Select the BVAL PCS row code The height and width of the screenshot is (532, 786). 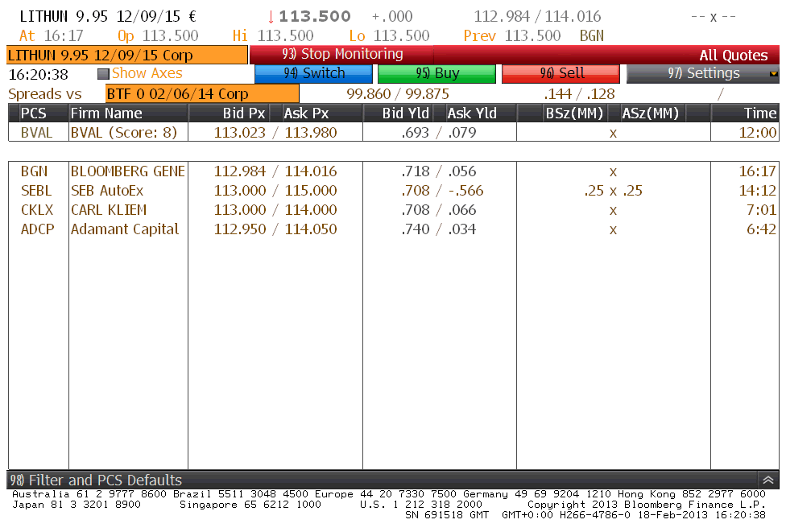(36, 133)
